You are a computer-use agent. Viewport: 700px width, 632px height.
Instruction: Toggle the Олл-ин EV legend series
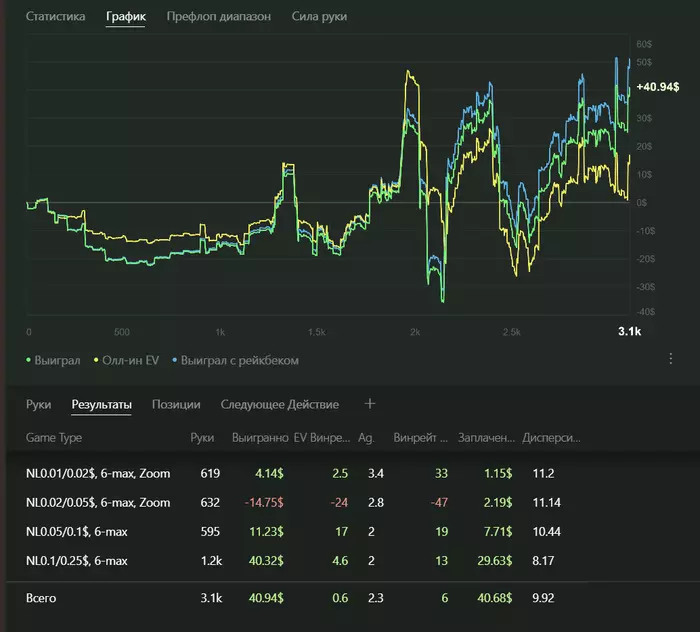click(x=129, y=360)
